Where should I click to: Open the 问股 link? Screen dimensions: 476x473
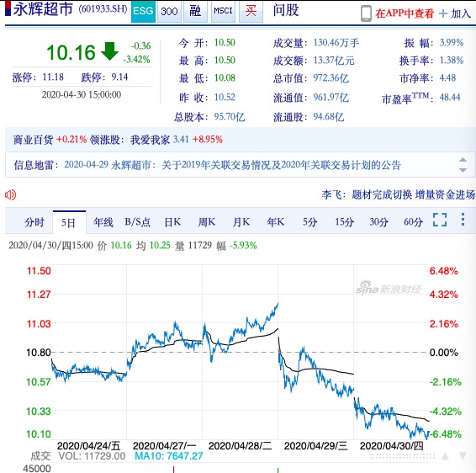286,10
